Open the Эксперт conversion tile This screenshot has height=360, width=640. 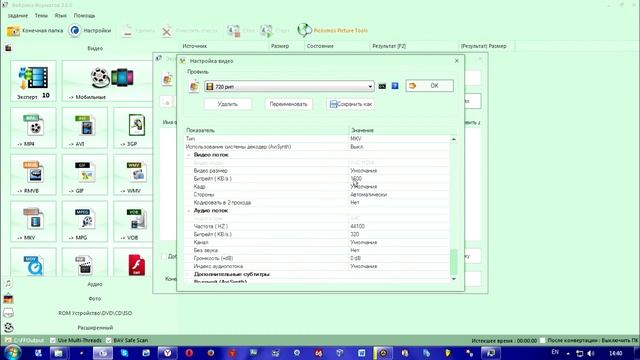(x=33, y=81)
